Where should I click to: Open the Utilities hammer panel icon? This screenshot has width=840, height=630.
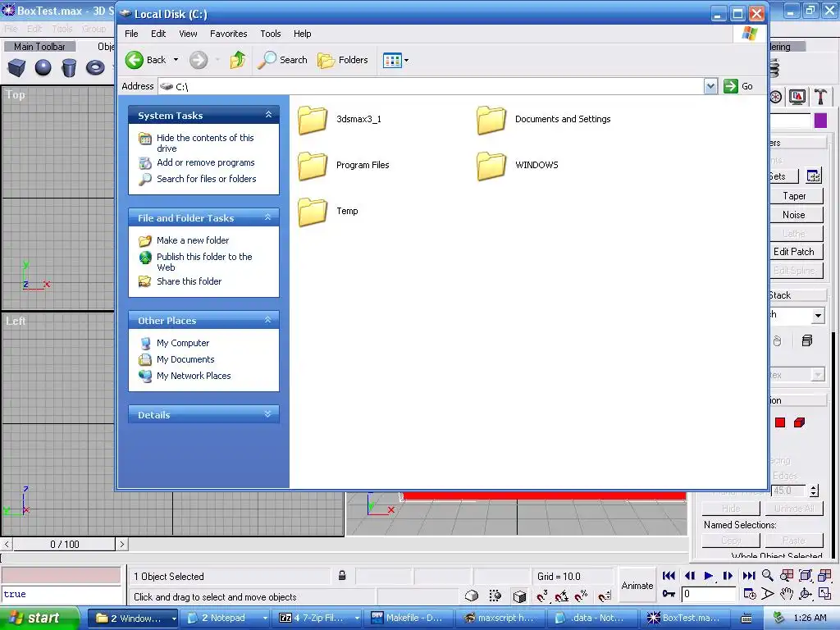point(820,97)
